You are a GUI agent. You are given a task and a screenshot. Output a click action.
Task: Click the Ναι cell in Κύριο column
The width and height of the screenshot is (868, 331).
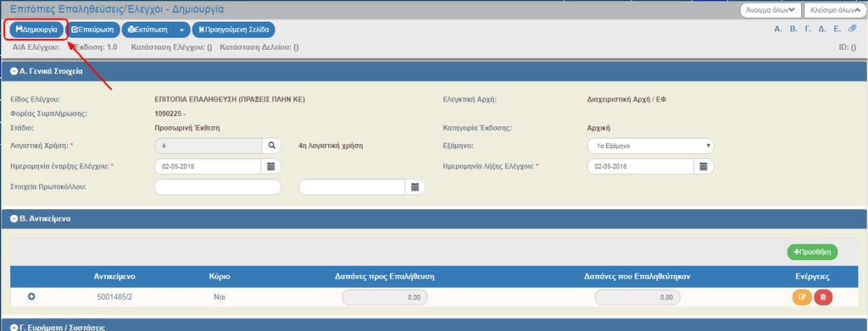(x=220, y=297)
